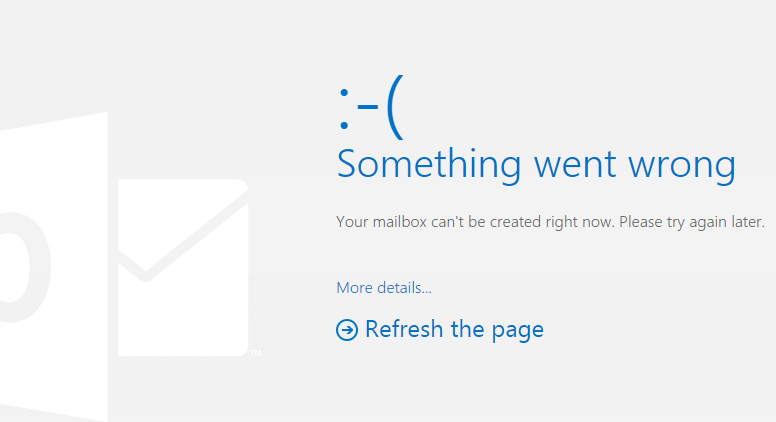The width and height of the screenshot is (776, 422).
Task: Click the TM trademark symbol beside logo
Action: 255,353
